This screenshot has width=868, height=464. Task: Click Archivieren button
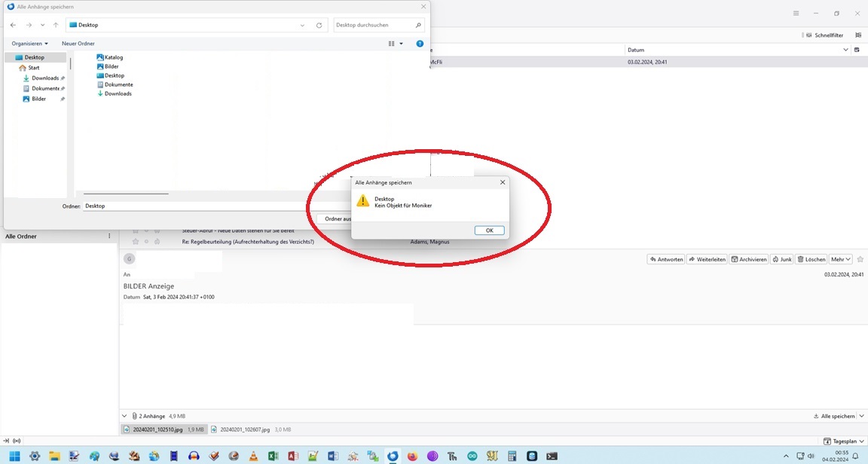point(748,259)
